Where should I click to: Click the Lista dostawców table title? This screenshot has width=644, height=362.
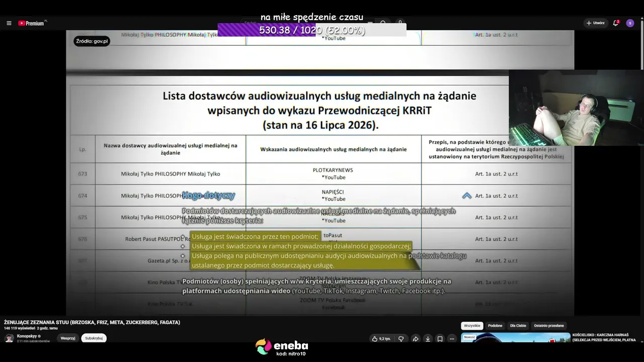[319, 110]
